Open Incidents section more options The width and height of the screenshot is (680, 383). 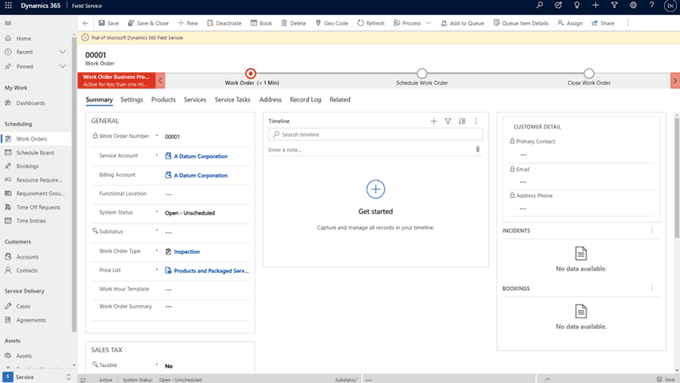(652, 230)
